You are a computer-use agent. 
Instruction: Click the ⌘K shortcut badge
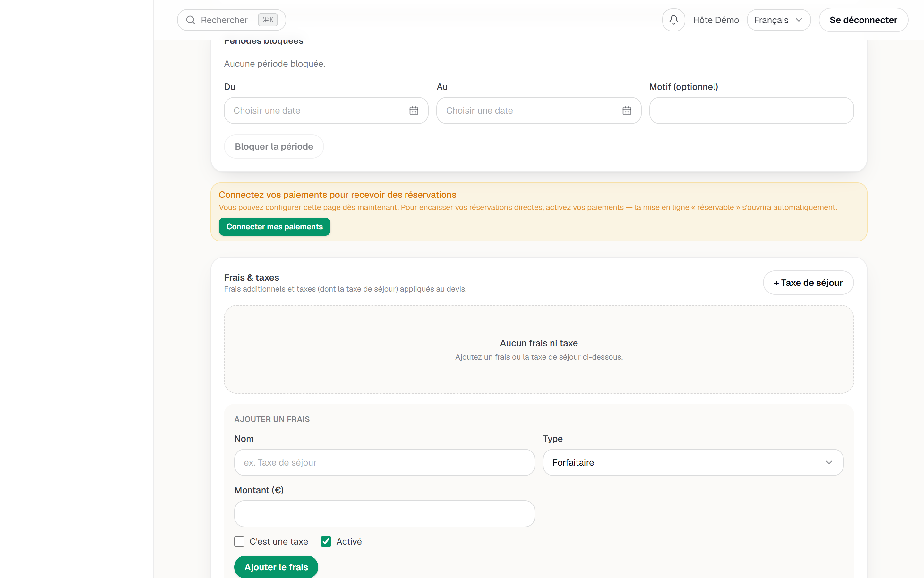click(268, 20)
